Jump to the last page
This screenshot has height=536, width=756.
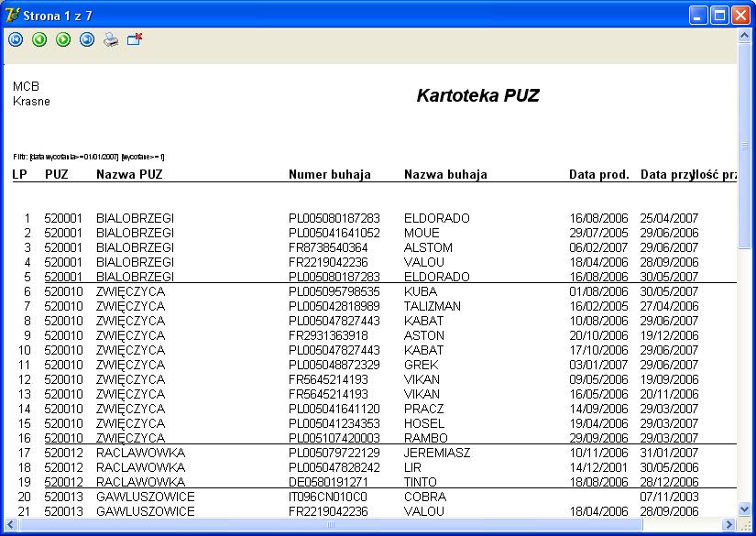click(87, 39)
